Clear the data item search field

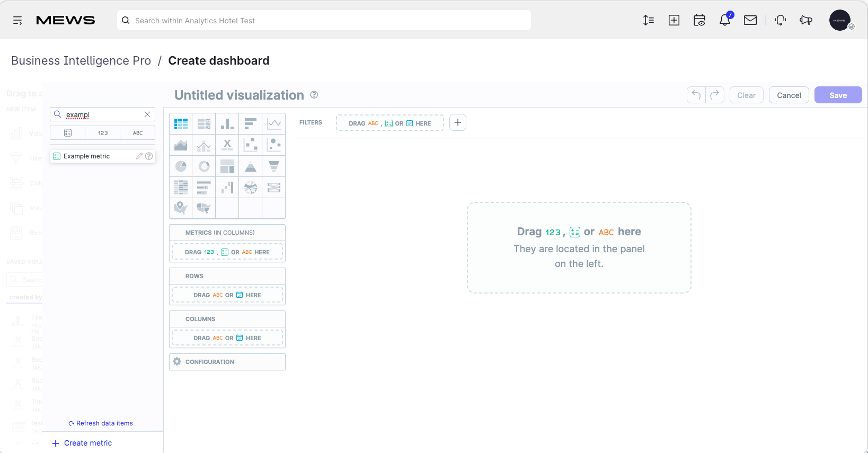tap(147, 114)
